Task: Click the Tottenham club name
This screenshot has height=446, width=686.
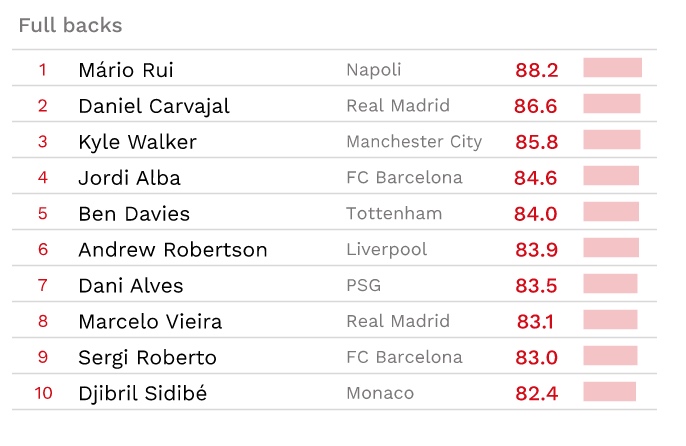Action: [x=394, y=214]
